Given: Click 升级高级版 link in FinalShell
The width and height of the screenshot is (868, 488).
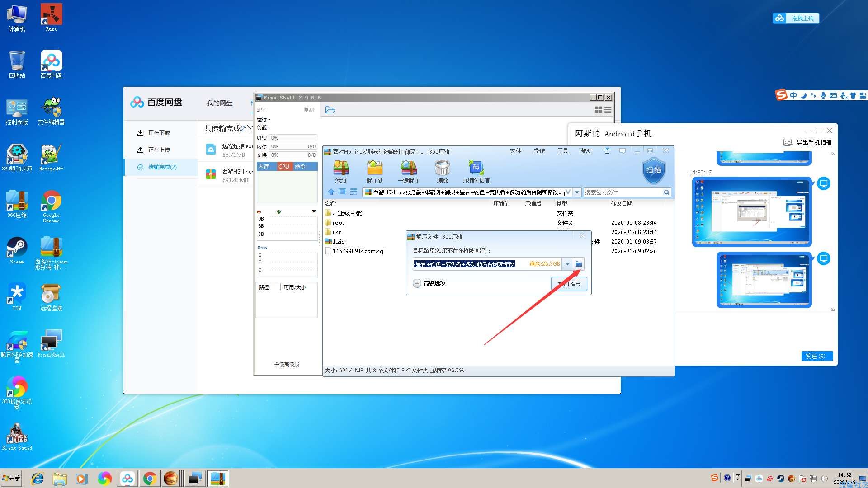Looking at the screenshot, I should point(287,365).
